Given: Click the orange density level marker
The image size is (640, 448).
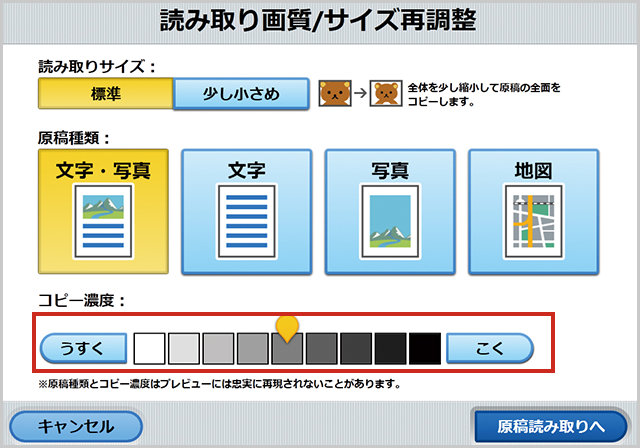Looking at the screenshot, I should pos(287,326).
